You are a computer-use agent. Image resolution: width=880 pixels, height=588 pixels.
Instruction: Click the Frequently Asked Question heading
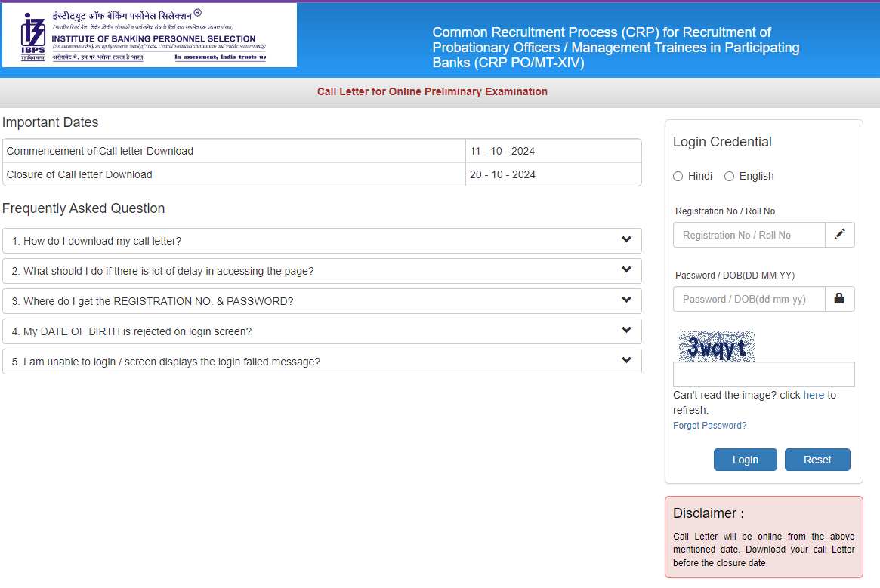click(x=84, y=208)
